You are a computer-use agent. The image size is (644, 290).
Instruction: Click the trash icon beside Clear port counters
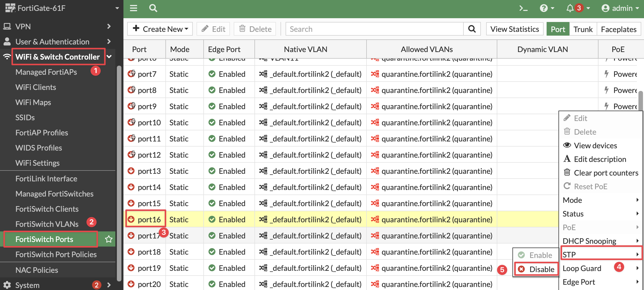[x=567, y=173]
